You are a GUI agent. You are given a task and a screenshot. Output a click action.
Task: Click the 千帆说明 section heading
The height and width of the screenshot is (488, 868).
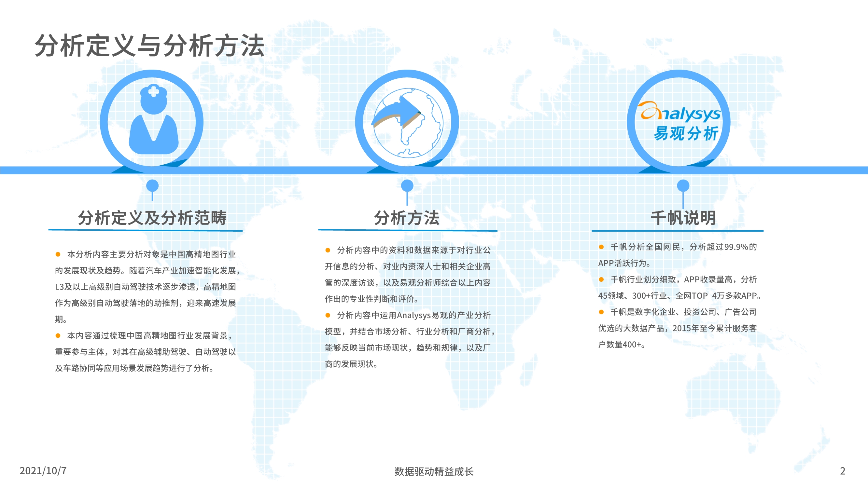(x=683, y=218)
